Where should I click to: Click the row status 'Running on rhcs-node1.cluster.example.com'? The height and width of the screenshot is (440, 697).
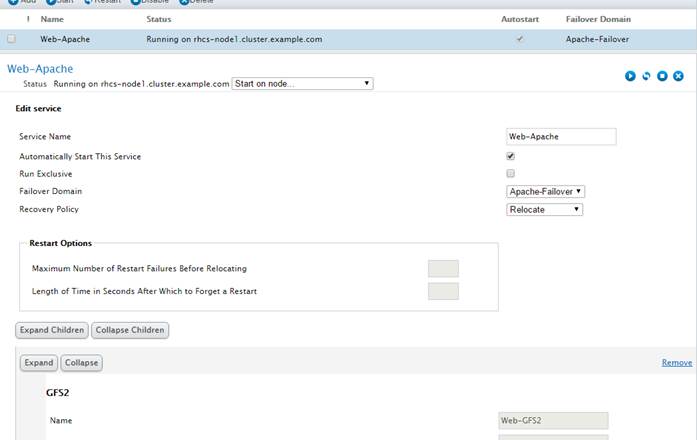click(x=234, y=39)
